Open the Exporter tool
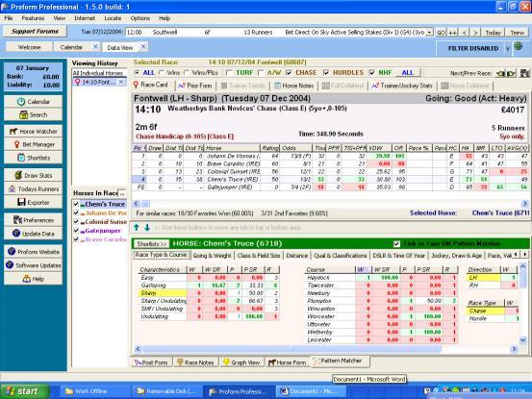This screenshot has width=532, height=399. (33, 202)
